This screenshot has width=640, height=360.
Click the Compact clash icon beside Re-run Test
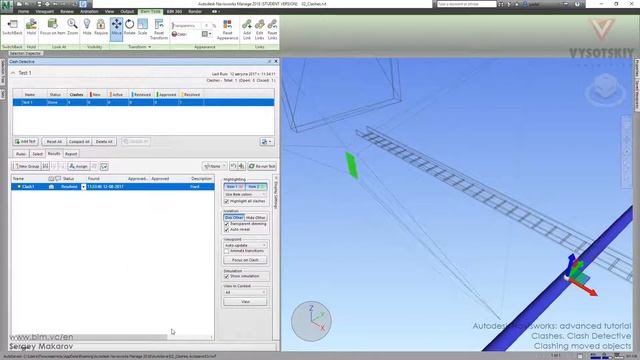point(241,166)
